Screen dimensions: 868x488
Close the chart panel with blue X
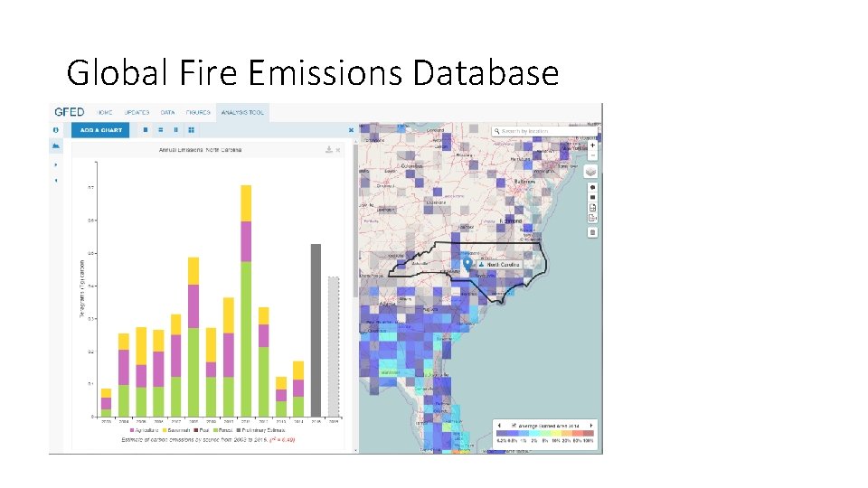351,130
